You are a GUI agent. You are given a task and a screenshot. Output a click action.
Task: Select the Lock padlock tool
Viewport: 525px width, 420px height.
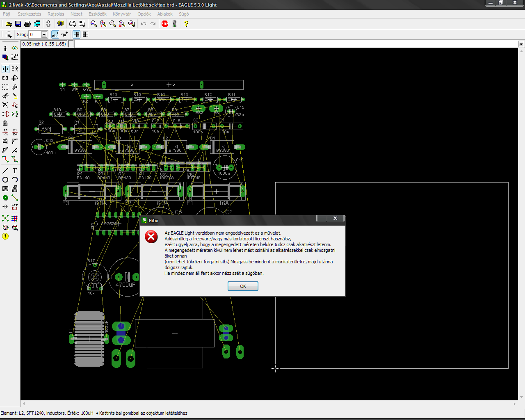click(x=5, y=123)
